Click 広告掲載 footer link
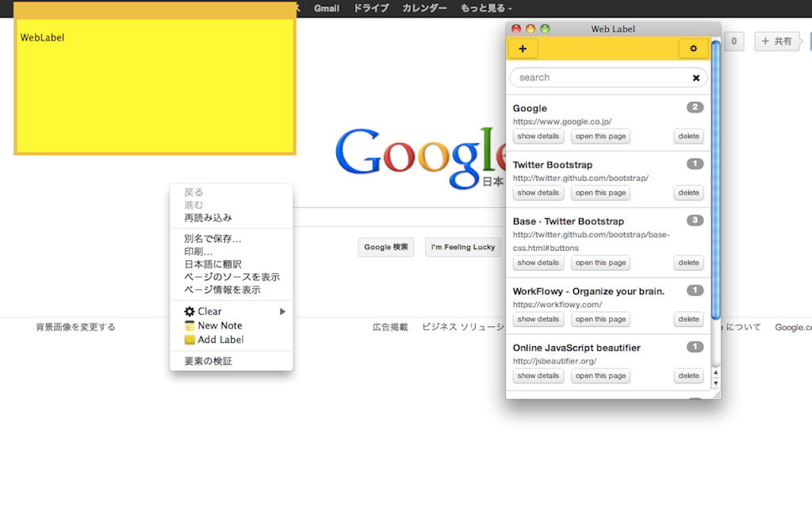The width and height of the screenshot is (812, 508). coord(390,327)
